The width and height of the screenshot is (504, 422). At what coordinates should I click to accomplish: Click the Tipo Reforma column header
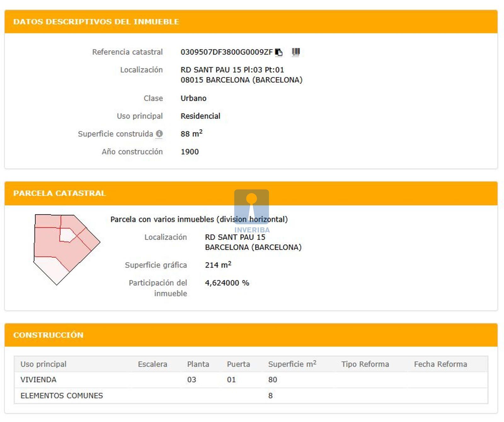tap(365, 364)
